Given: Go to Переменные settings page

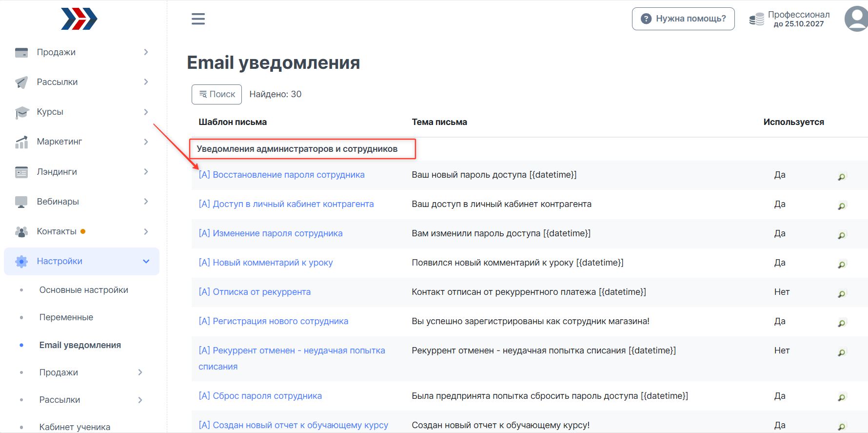Looking at the screenshot, I should pos(66,317).
